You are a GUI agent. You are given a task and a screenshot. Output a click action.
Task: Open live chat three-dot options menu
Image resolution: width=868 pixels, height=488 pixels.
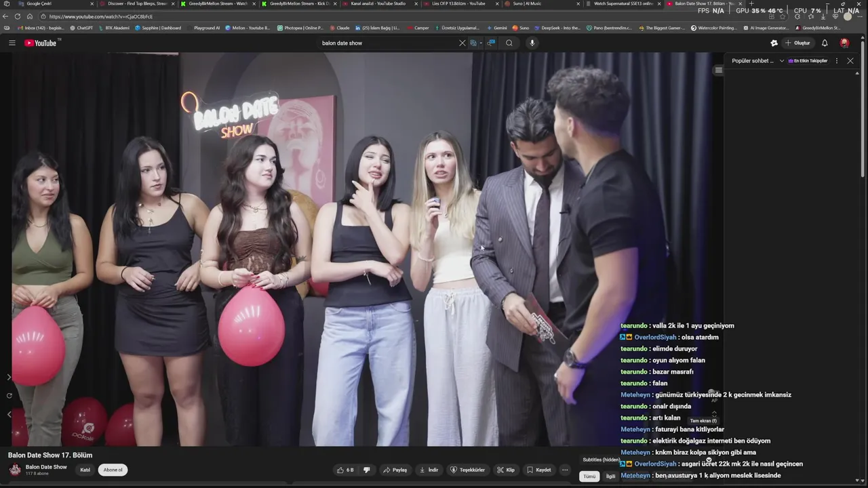pyautogui.click(x=837, y=61)
